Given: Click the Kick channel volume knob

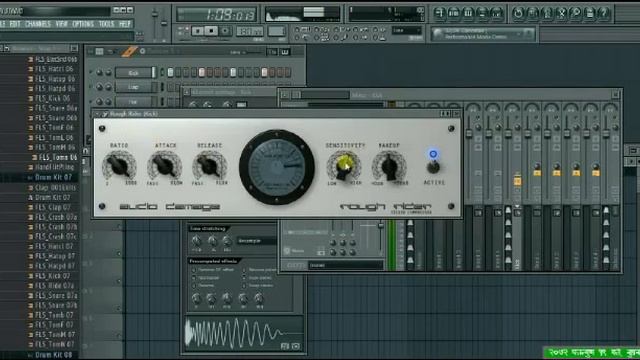Looking at the screenshot, I should coord(109,73).
